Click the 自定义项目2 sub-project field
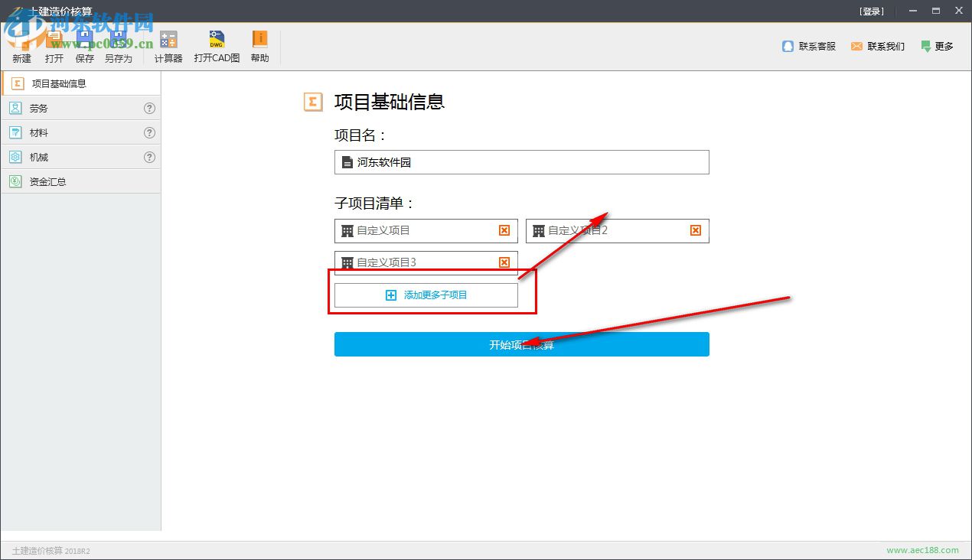 coord(618,231)
